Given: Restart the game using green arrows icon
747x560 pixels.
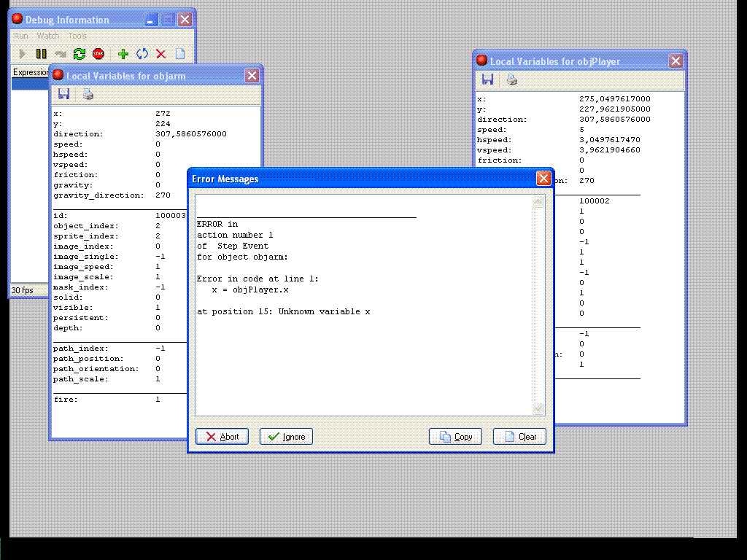Looking at the screenshot, I should coord(80,54).
